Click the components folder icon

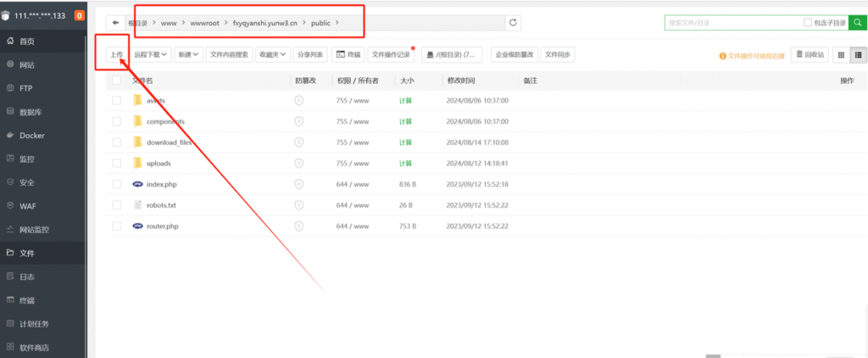138,121
